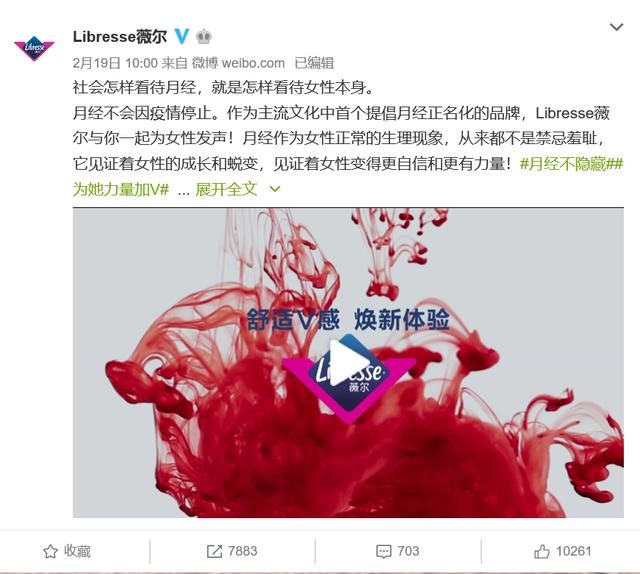640x574 pixels.
Task: Click the thumbs-up like icon
Action: pyautogui.click(x=542, y=551)
